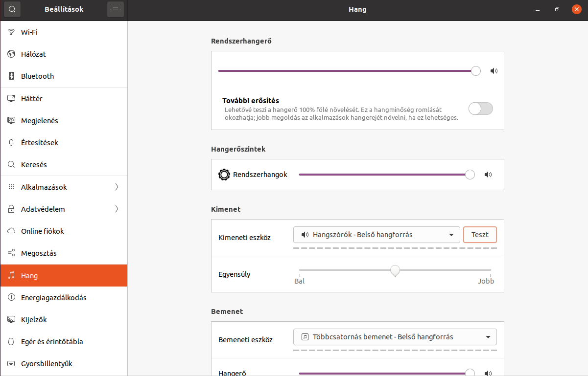588x376 pixels.
Task: Click the 'Jobb' balance label
Action: point(486,281)
